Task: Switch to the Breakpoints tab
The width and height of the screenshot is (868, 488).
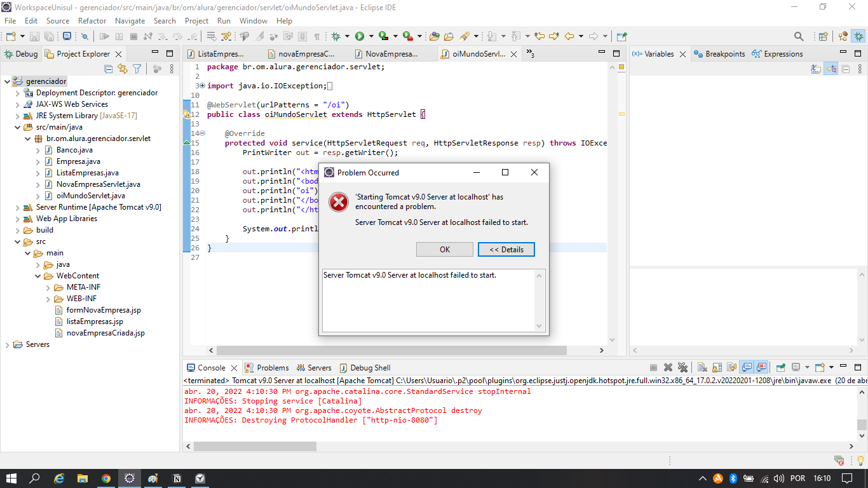Action: pos(719,54)
